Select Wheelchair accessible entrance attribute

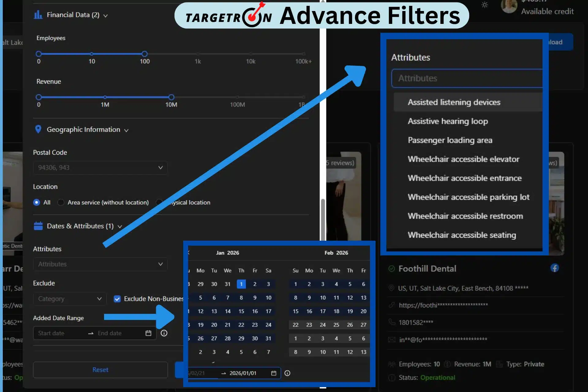point(464,178)
